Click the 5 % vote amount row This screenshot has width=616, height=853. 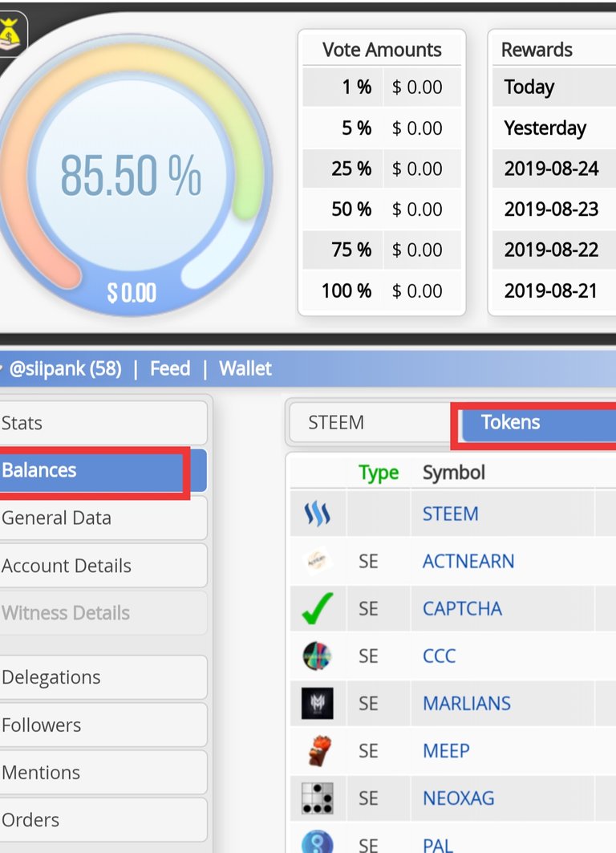point(382,128)
